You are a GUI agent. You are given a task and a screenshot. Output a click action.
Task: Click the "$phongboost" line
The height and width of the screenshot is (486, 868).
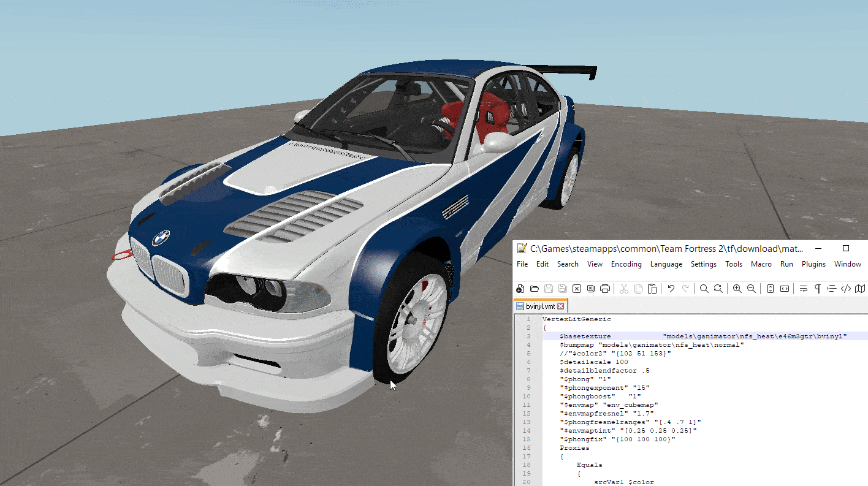(x=600, y=396)
